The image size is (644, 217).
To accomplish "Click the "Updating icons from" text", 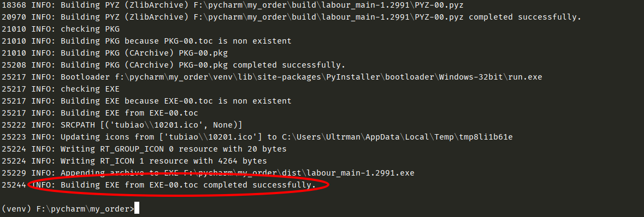I will 107,137.
